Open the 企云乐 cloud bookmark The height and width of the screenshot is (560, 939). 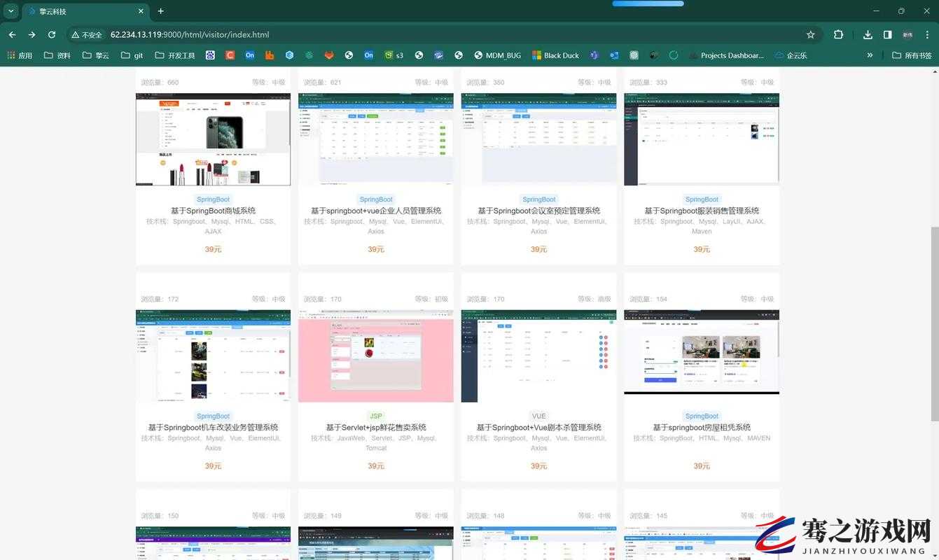coord(791,55)
